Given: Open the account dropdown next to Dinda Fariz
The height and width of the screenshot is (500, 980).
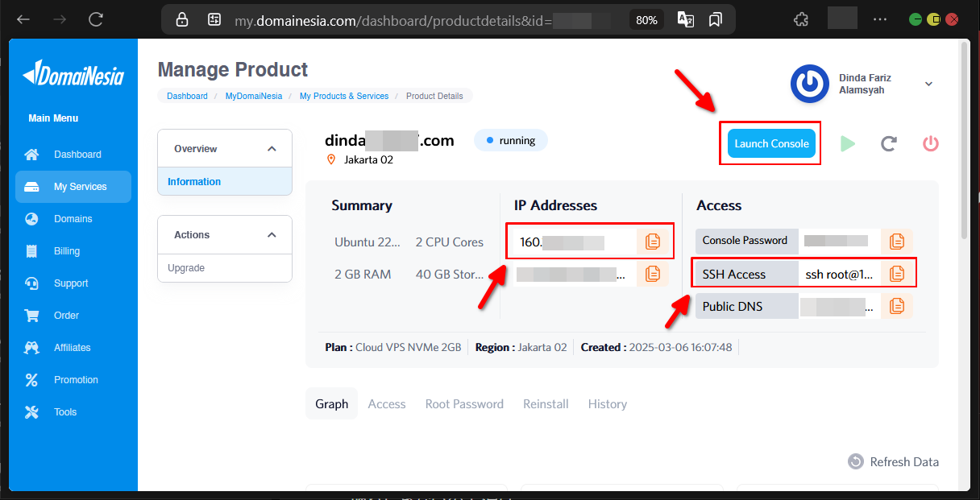Looking at the screenshot, I should (x=928, y=84).
